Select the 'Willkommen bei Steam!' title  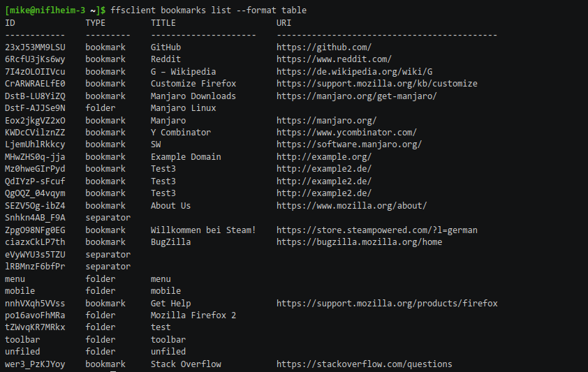(x=203, y=230)
